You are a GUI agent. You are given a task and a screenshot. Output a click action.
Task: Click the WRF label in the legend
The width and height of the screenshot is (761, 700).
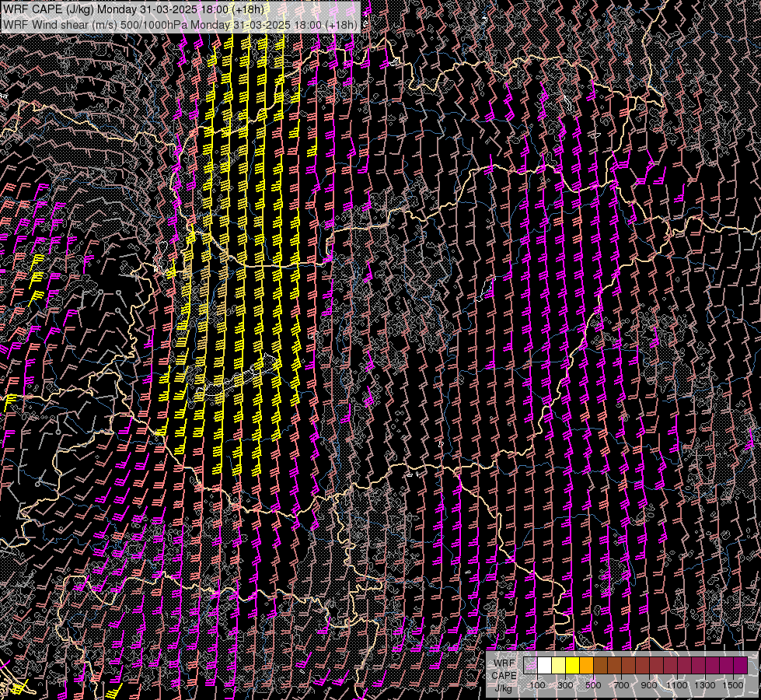(x=504, y=663)
